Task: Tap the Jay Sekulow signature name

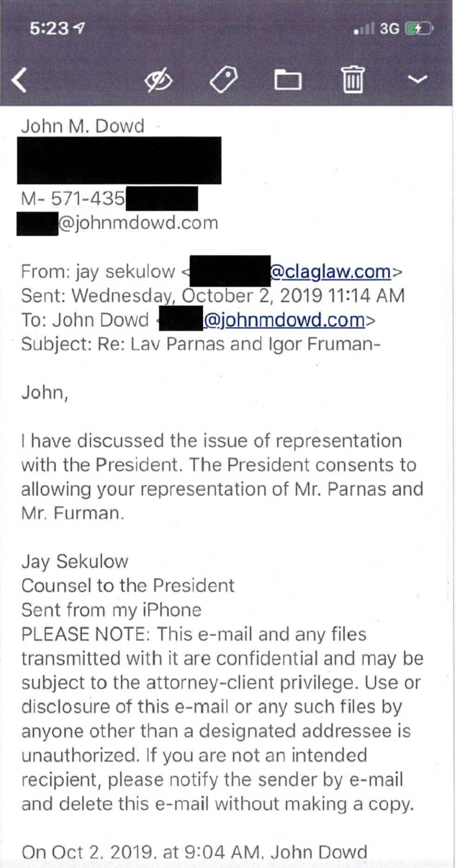Action: [x=75, y=561]
